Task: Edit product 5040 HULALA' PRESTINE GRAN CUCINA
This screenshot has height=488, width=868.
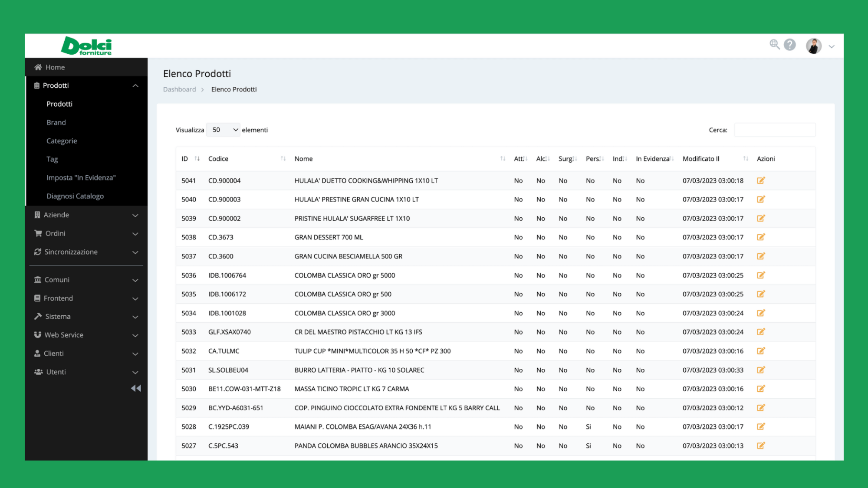Action: (761, 200)
